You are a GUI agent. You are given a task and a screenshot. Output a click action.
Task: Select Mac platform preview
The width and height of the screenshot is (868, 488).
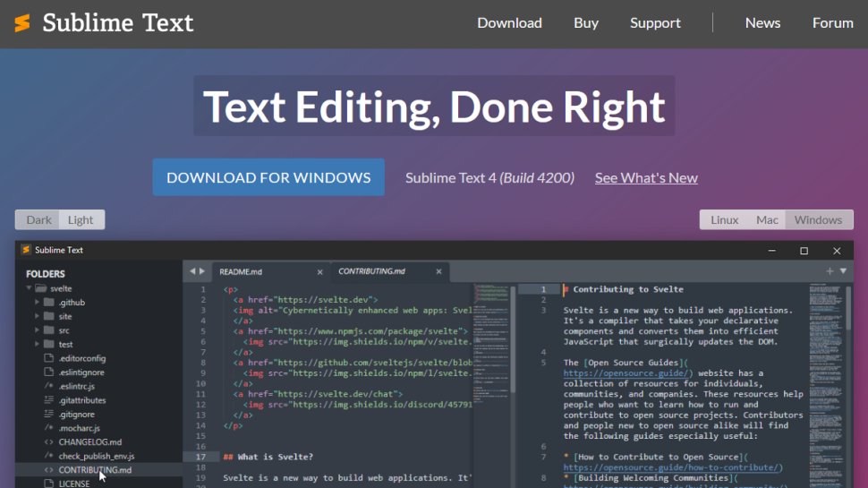[767, 220]
